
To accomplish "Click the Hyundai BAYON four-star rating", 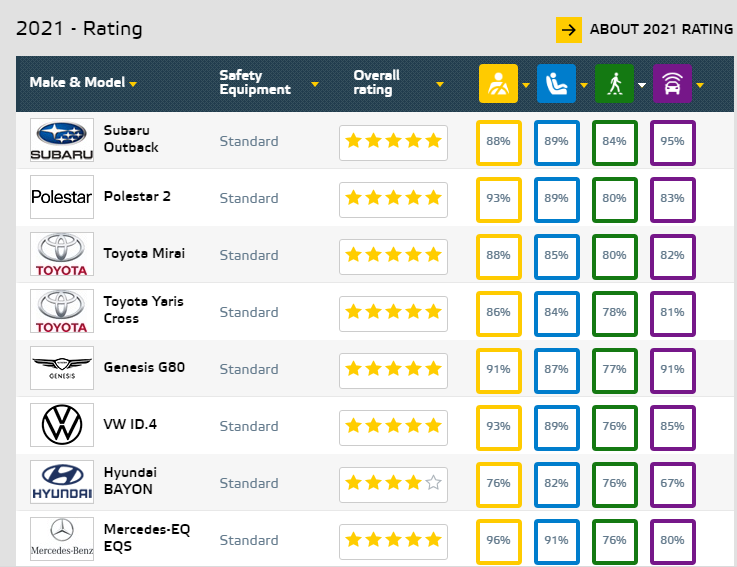I will point(393,483).
